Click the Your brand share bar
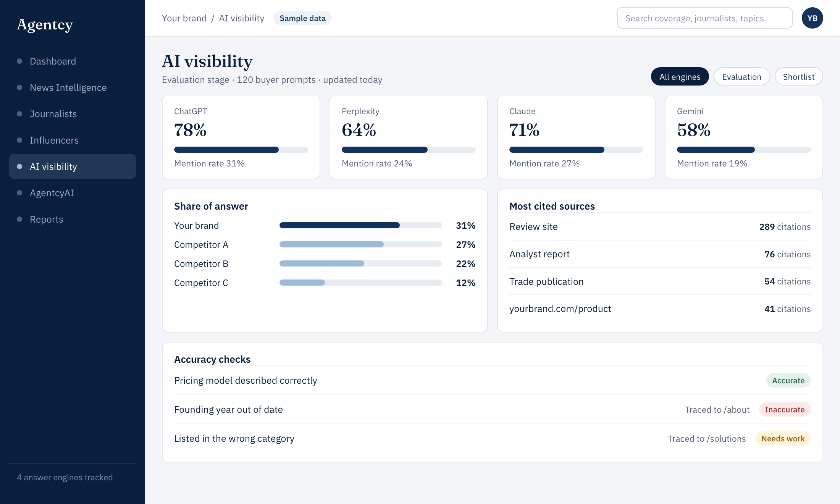 click(361, 225)
